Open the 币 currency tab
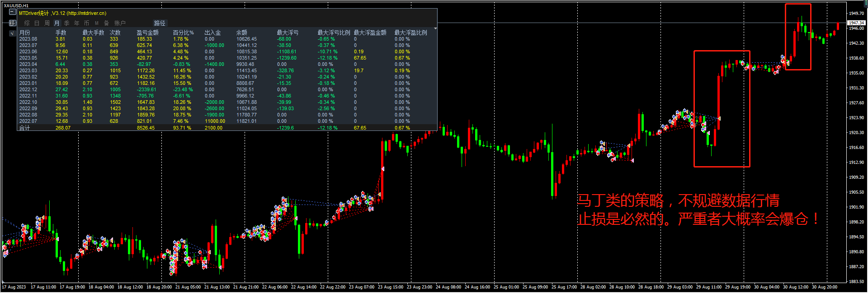This screenshot has width=868, height=293. click(86, 23)
